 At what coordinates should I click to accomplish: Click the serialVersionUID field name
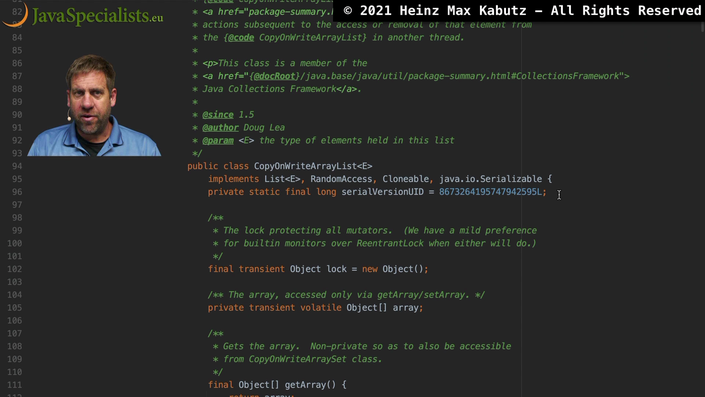coord(382,192)
